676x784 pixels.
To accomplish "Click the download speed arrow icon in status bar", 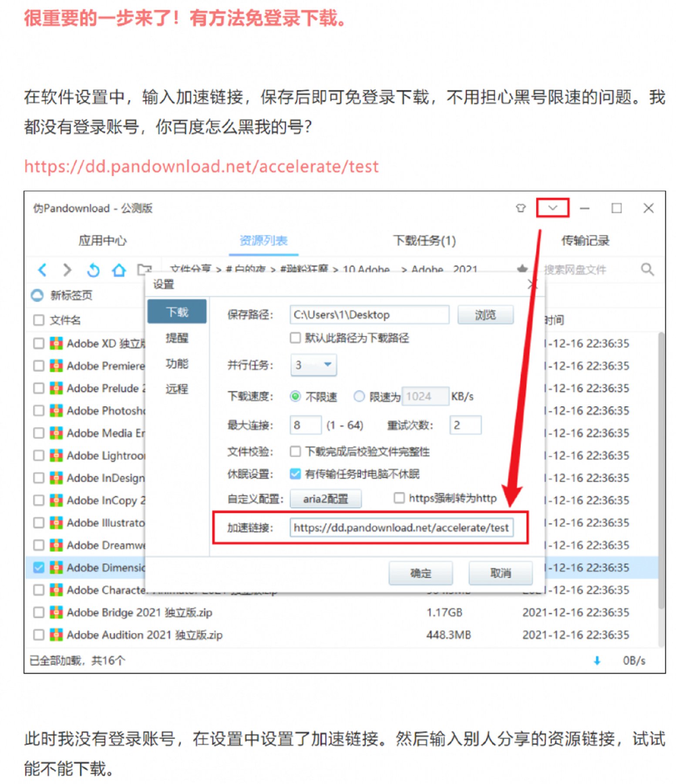I will tap(597, 661).
